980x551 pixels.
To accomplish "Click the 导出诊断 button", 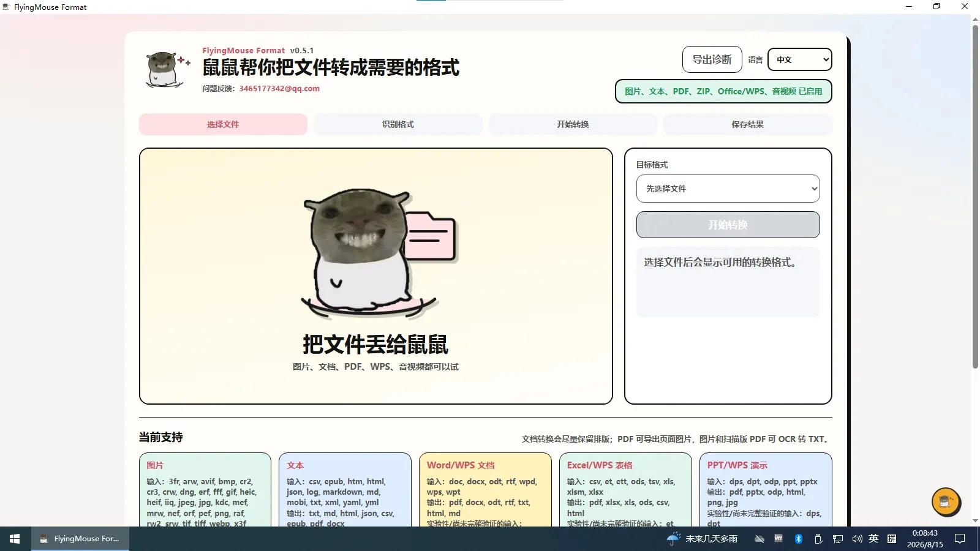I will (x=712, y=59).
